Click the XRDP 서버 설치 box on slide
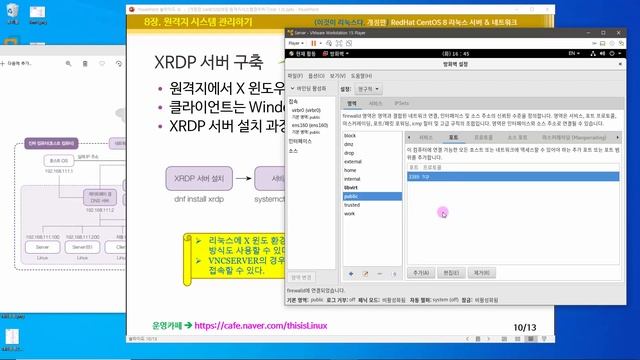 pos(199,178)
